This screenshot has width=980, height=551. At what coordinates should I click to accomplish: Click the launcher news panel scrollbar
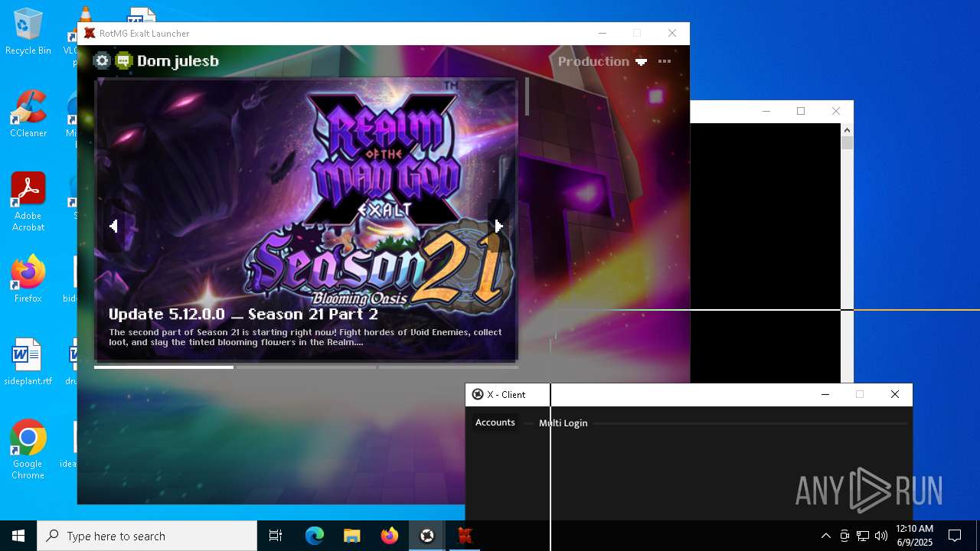coord(527,96)
